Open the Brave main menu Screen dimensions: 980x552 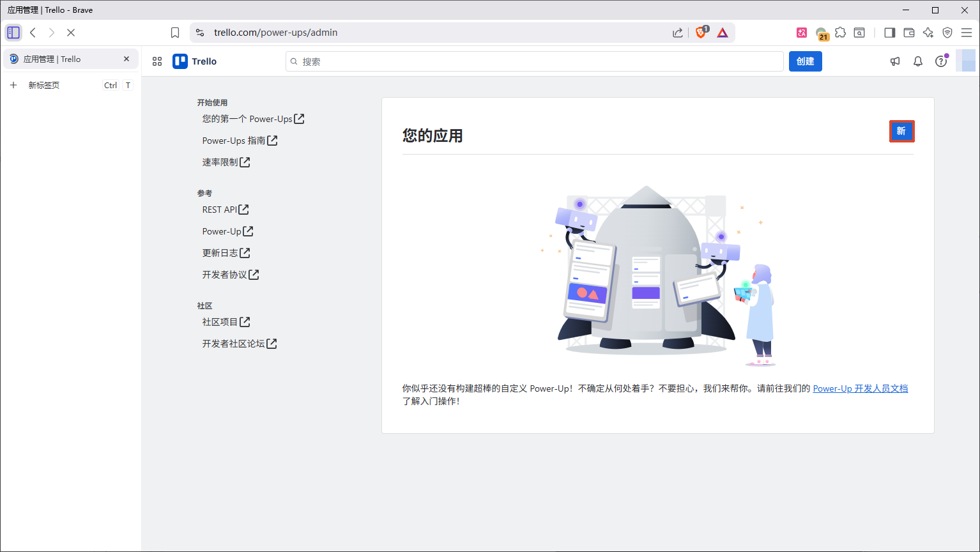[967, 33]
